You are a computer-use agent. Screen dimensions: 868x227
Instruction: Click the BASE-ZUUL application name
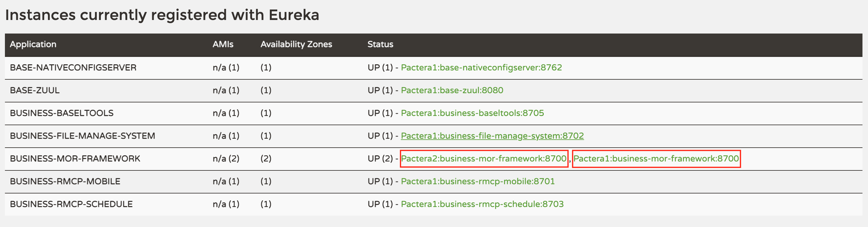pos(35,90)
